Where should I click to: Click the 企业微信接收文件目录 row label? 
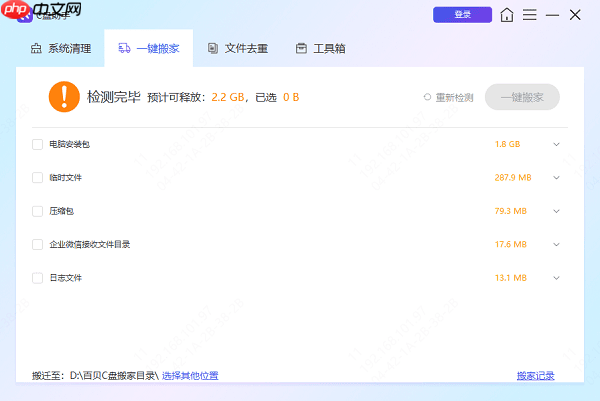click(x=90, y=245)
